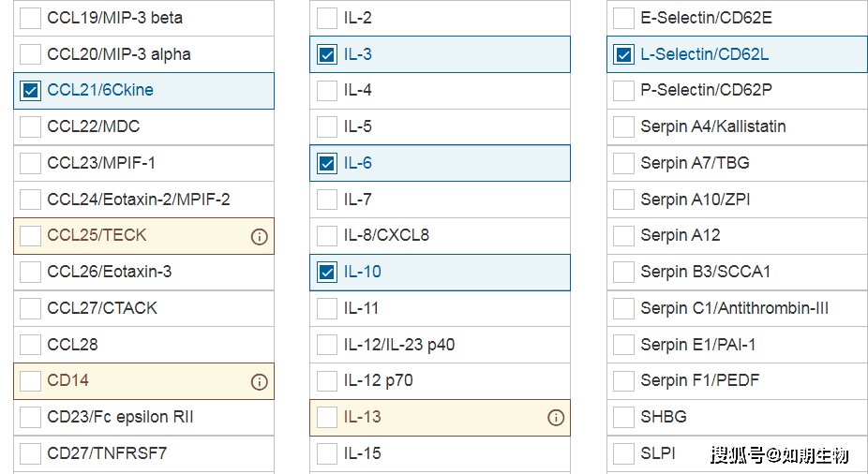Uncheck the CCL21/6Ckine checkbox
This screenshot has height=474, width=868.
pos(30,90)
